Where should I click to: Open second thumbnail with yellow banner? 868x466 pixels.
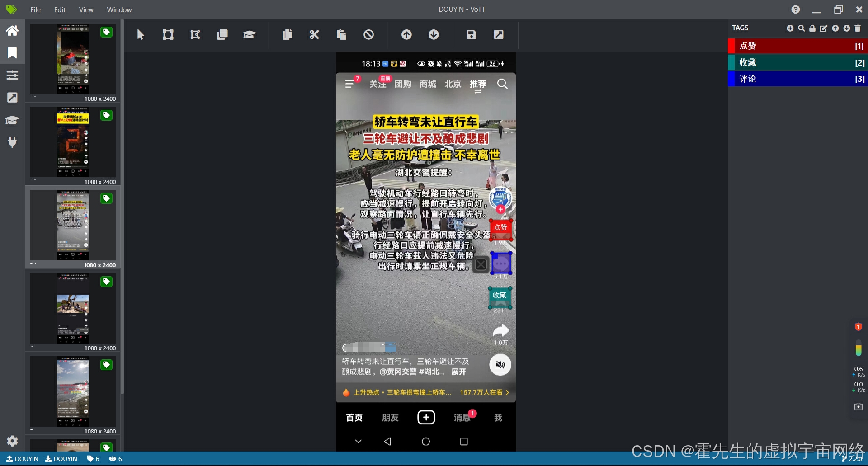coord(73,142)
